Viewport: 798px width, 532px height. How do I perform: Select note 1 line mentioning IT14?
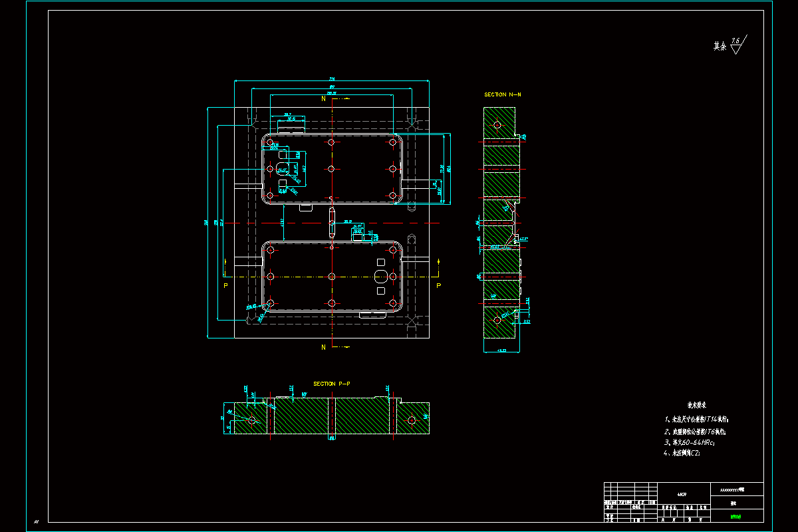point(697,420)
